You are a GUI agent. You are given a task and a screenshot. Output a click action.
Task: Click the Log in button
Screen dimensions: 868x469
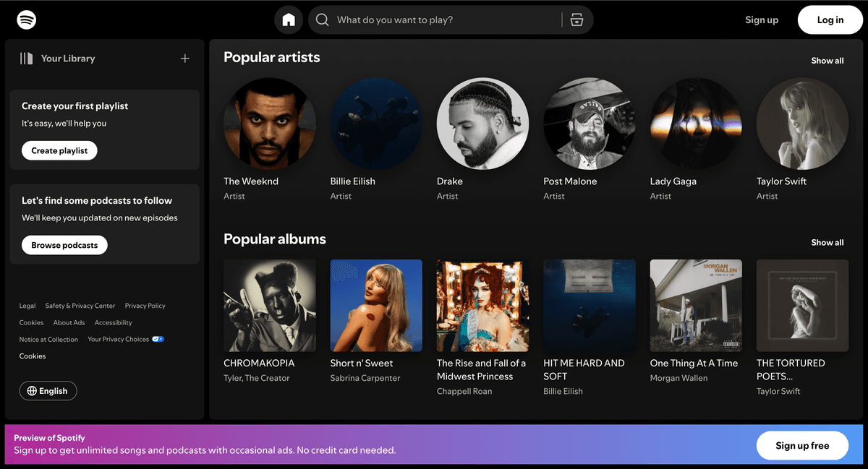point(830,20)
